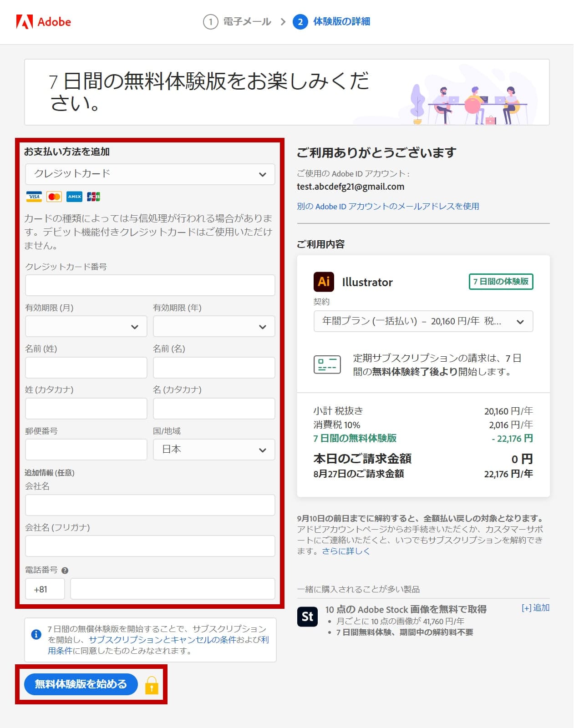
Task: Open the 年間プラン contract dropdown
Action: [423, 321]
